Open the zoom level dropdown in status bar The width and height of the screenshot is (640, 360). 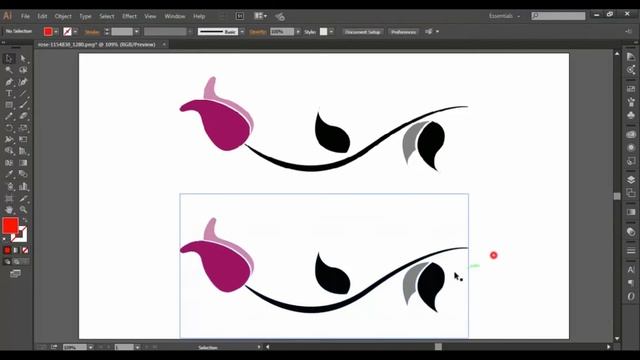click(x=91, y=347)
